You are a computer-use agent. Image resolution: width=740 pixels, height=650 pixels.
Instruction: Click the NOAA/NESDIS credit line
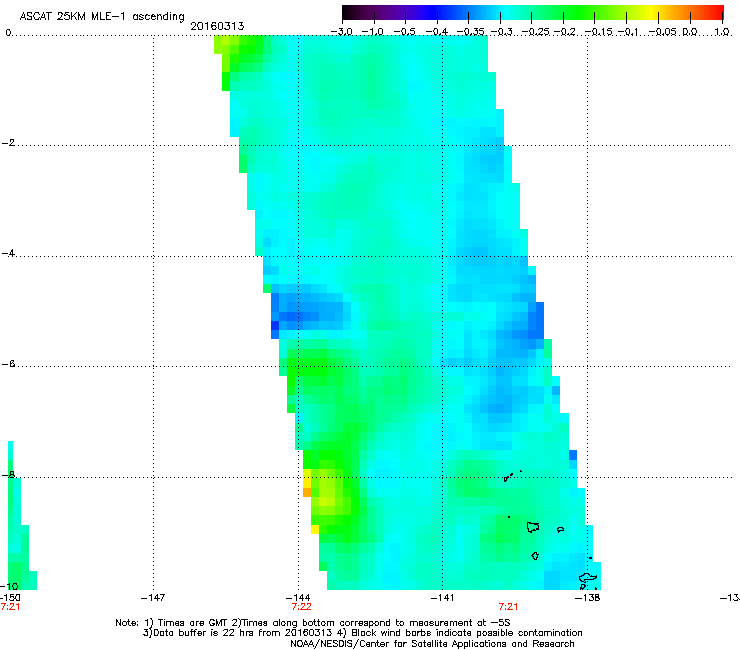[432, 644]
